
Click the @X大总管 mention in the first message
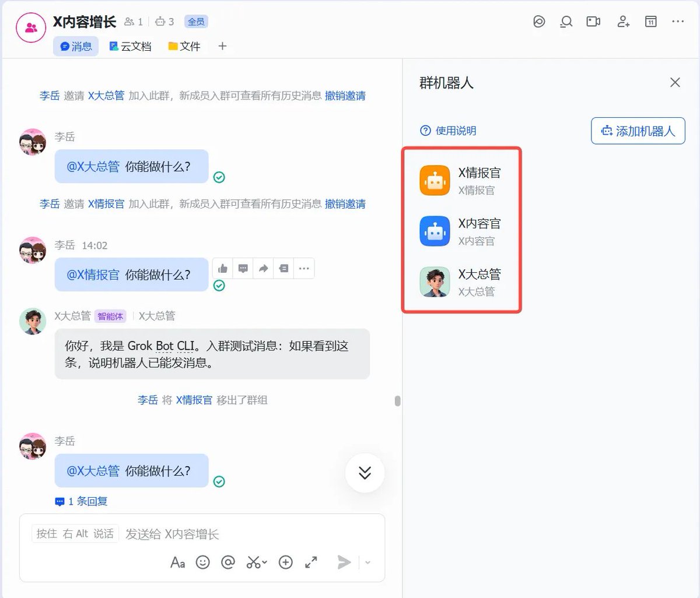pyautogui.click(x=93, y=167)
